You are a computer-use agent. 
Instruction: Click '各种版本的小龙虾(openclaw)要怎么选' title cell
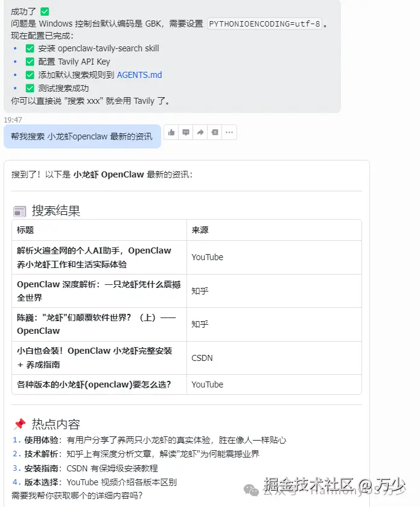(x=99, y=384)
